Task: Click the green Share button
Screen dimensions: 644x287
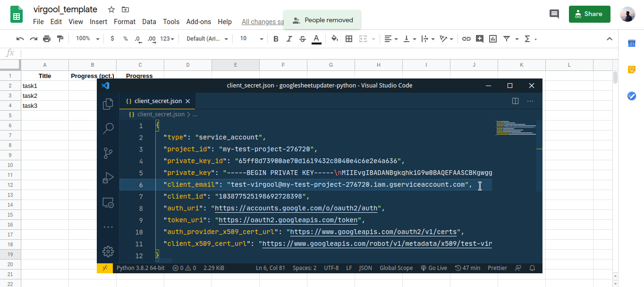Action: [590, 14]
